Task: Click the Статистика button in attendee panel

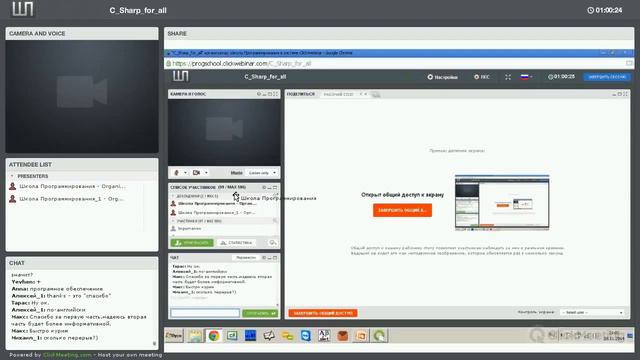Action: point(236,242)
